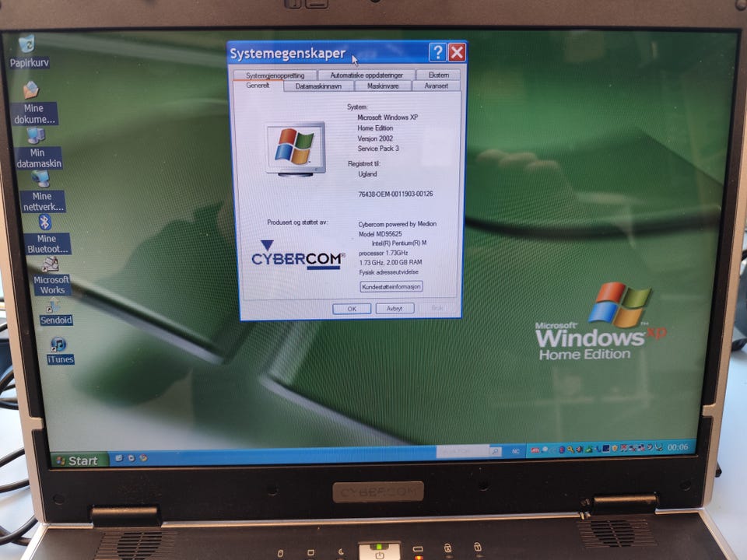747x560 pixels.
Task: Click the taskbar search input field
Action: tap(462, 451)
